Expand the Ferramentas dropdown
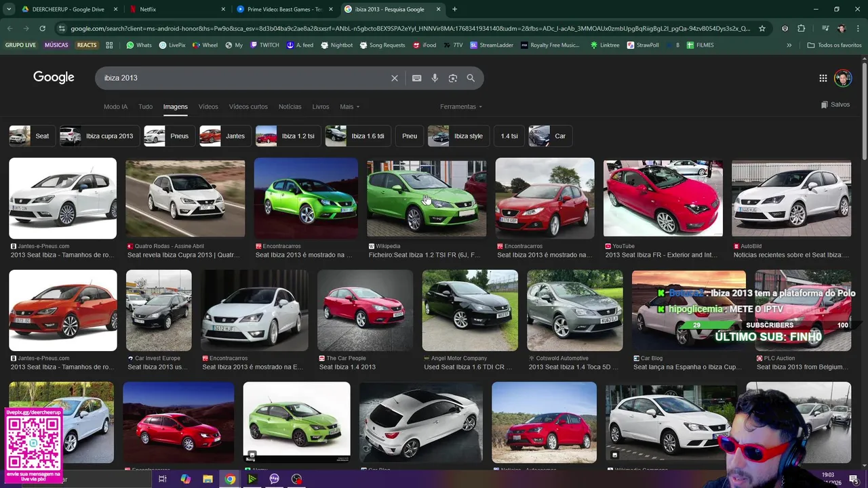The width and height of the screenshot is (868, 488). pos(461,106)
